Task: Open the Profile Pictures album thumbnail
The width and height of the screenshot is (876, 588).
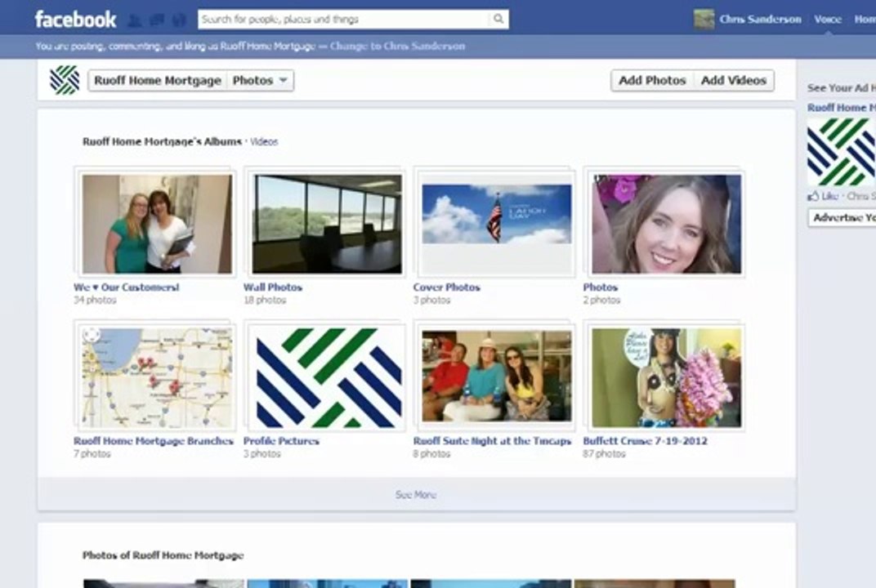Action: click(327, 378)
